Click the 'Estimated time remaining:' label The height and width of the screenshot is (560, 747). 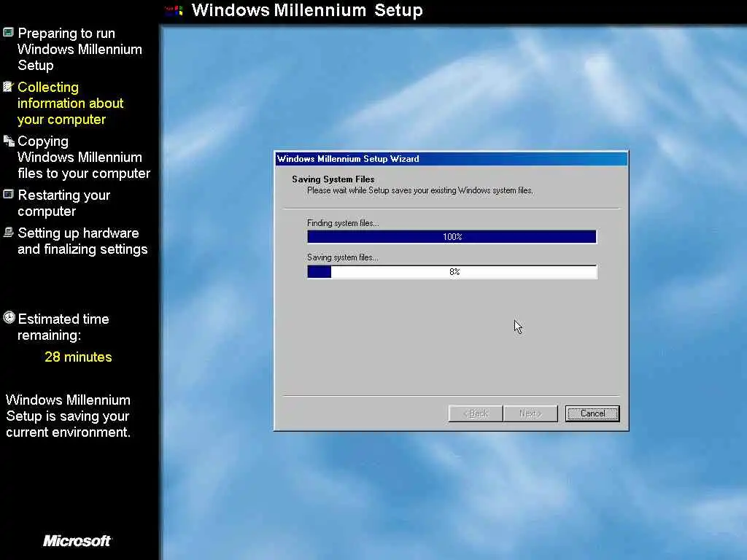click(x=63, y=327)
